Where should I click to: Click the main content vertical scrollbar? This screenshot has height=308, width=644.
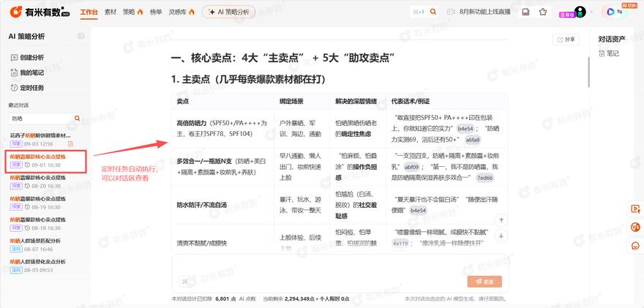click(589, 72)
